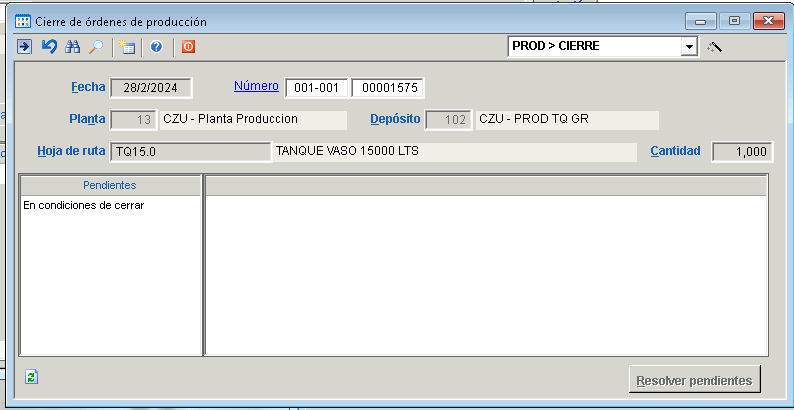
Task: Click the red power exit icon
Action: pyautogui.click(x=188, y=46)
